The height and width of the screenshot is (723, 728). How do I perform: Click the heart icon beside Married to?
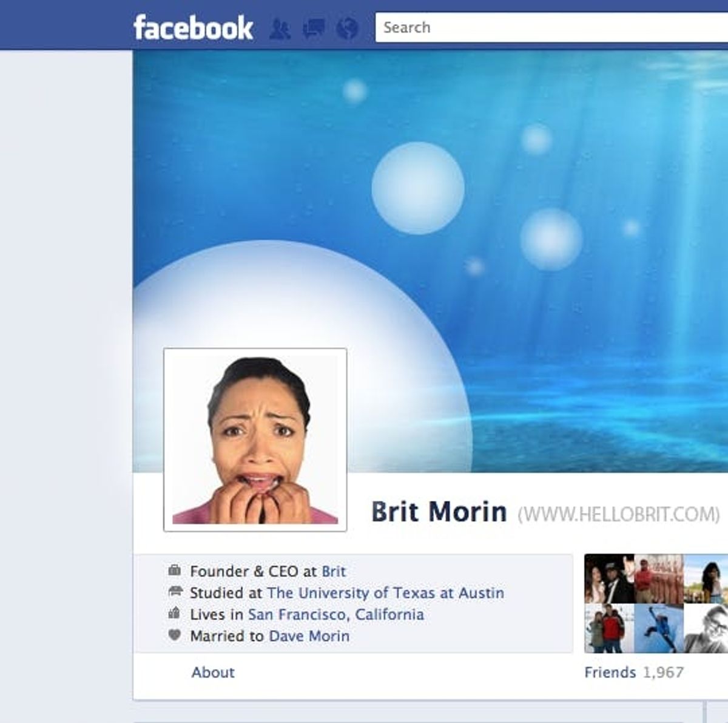[175, 636]
